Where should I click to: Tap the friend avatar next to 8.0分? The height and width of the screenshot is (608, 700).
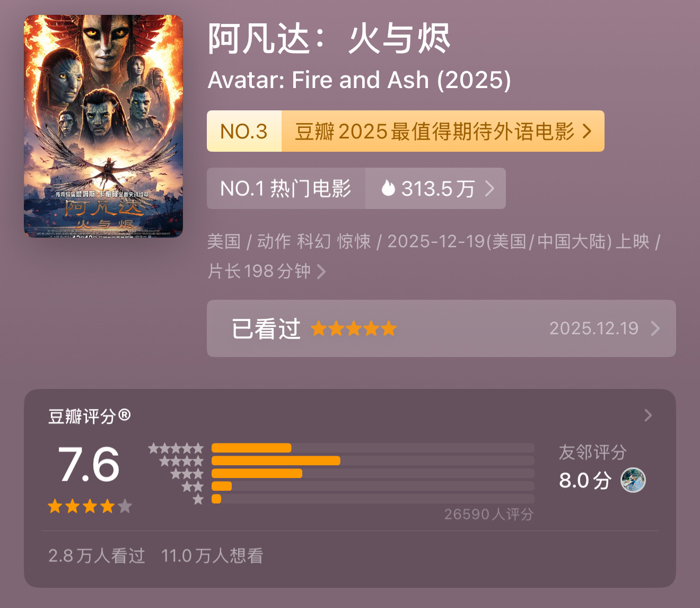pos(633,480)
